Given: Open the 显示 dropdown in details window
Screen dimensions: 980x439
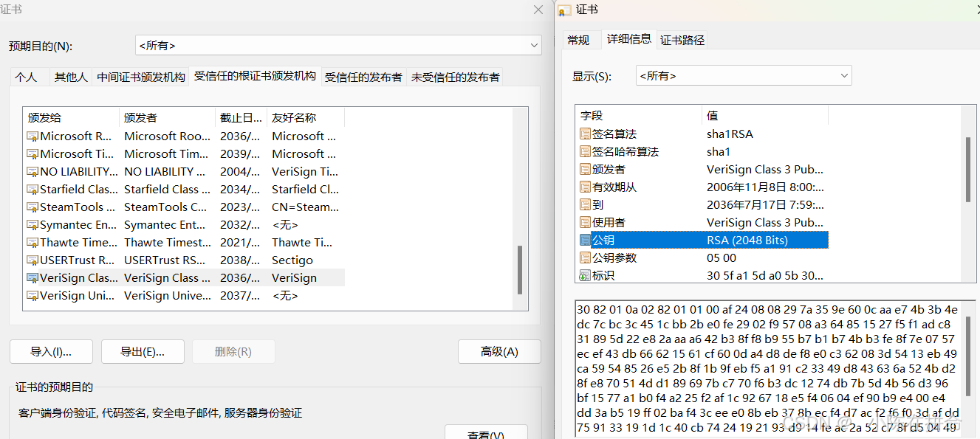Looking at the screenshot, I should pos(744,75).
